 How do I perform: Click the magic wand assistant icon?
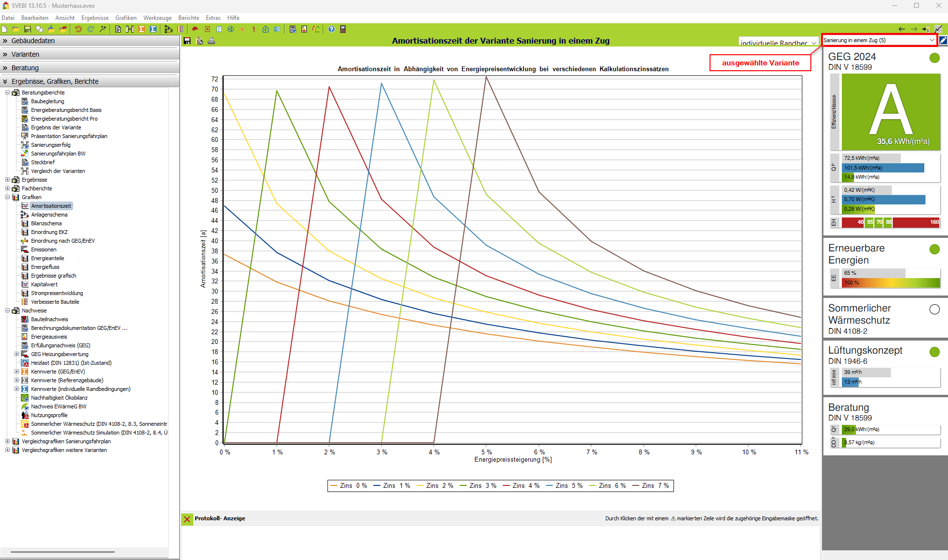click(x=103, y=29)
